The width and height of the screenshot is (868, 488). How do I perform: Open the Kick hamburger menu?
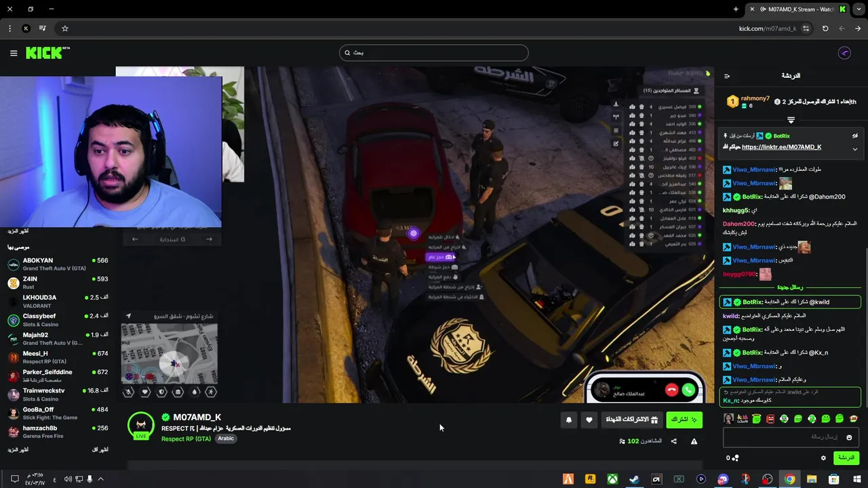click(14, 53)
